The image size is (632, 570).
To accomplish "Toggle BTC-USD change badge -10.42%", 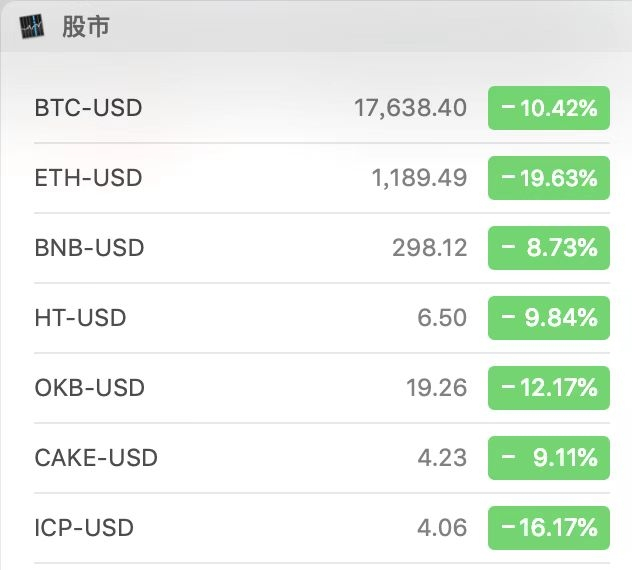I will click(x=548, y=108).
